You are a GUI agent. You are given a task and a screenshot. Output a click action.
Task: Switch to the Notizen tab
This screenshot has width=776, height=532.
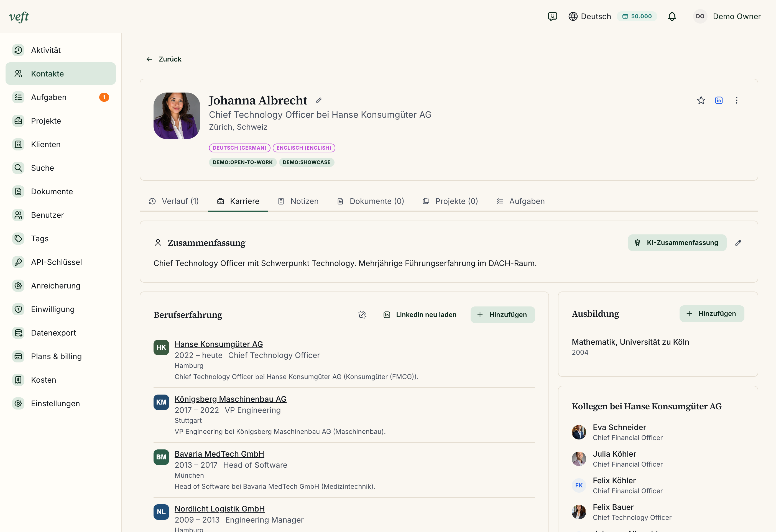coord(298,201)
